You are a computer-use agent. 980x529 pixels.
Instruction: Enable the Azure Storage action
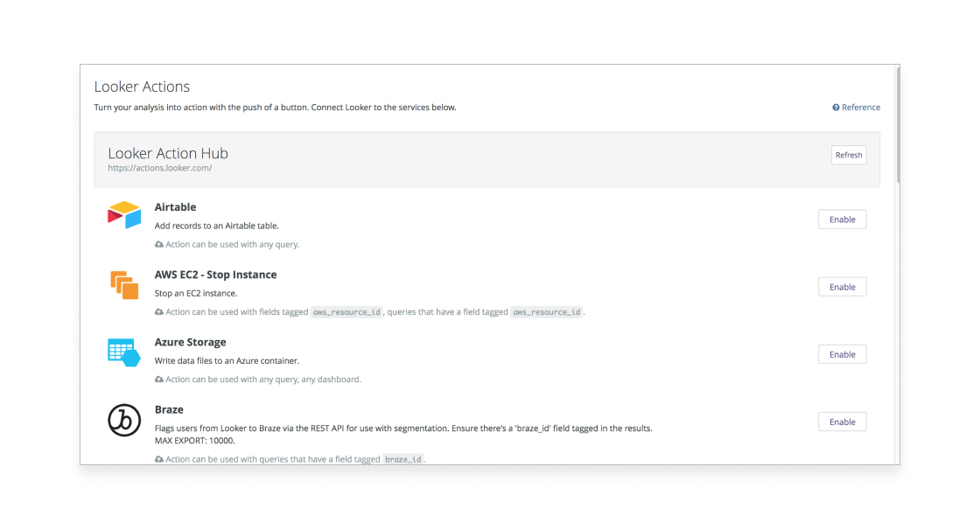click(842, 354)
